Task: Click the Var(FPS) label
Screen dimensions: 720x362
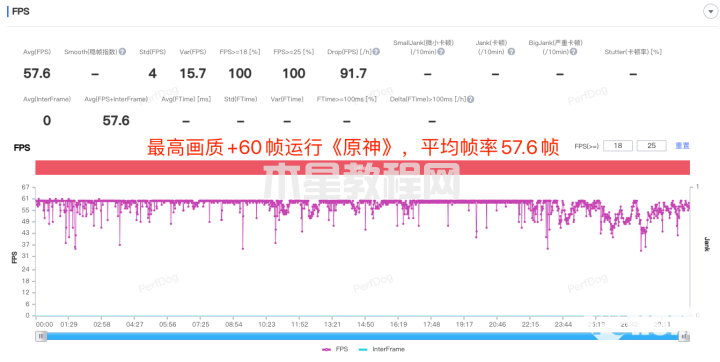Action: pyautogui.click(x=193, y=52)
